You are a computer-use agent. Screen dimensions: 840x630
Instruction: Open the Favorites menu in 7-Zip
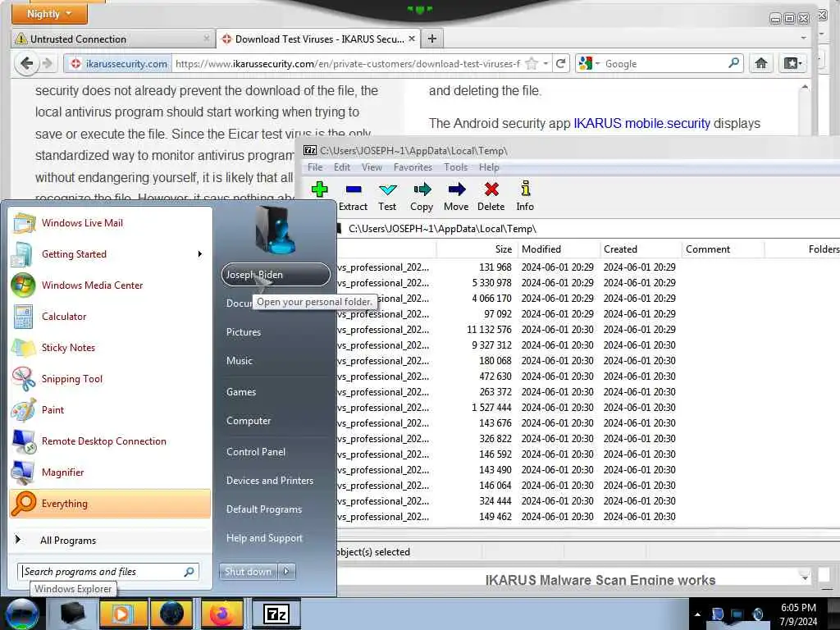tap(413, 167)
